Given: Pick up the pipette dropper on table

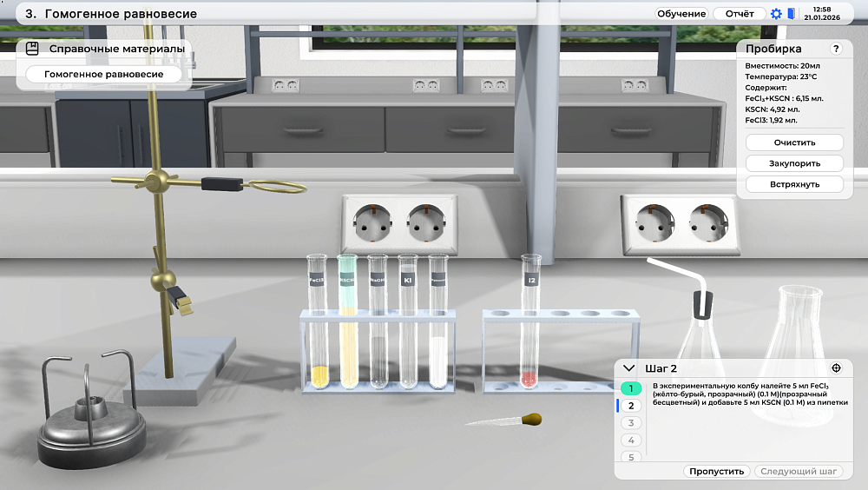Looking at the screenshot, I should [x=503, y=420].
